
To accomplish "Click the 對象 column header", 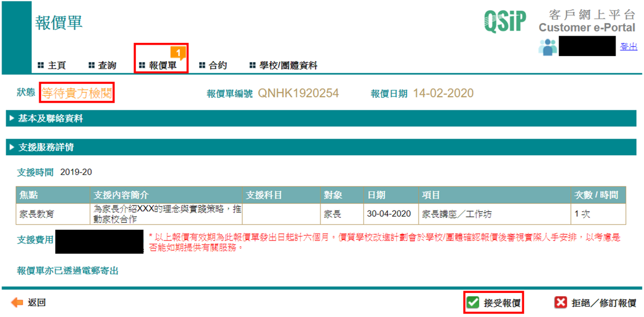I will coord(342,195).
